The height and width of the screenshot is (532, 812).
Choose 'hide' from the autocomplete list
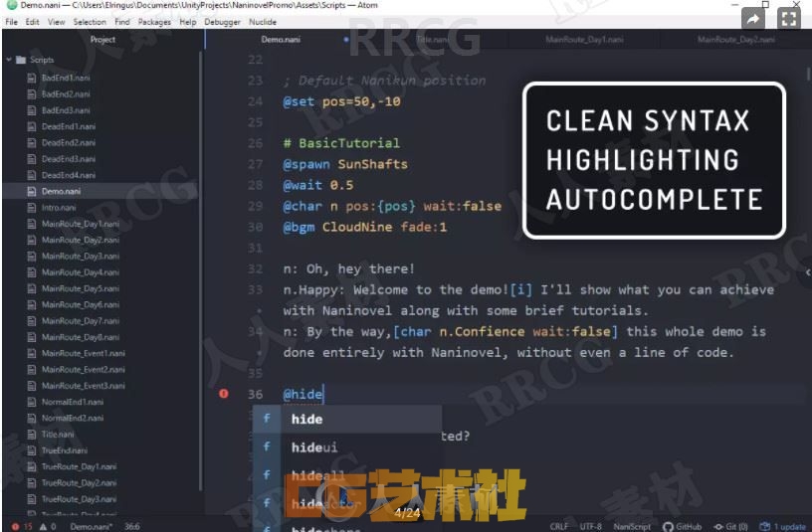tap(347, 420)
